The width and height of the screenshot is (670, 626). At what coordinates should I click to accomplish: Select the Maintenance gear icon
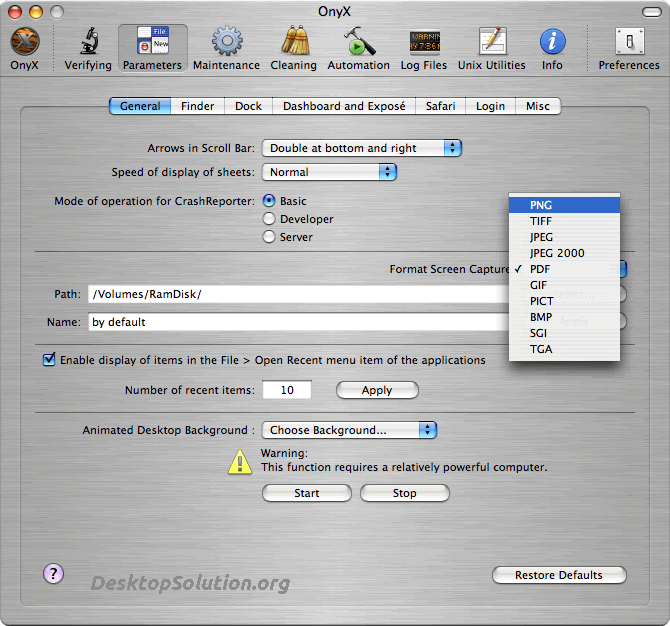[226, 43]
